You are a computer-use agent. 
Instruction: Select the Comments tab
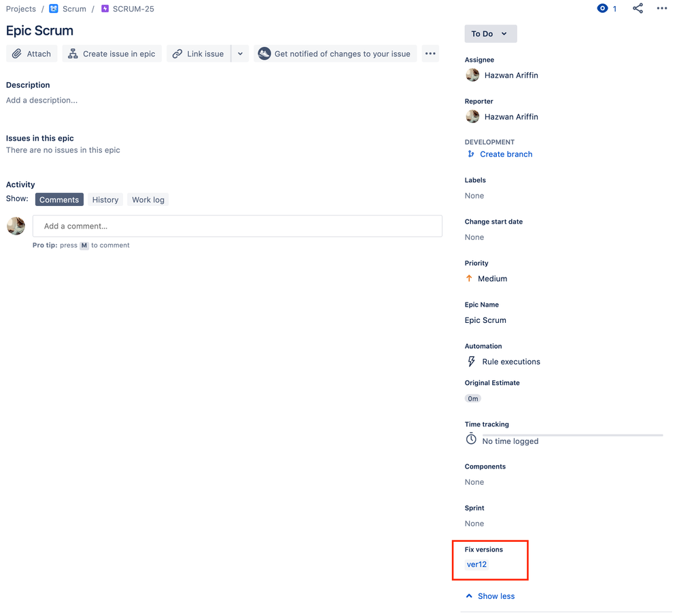click(59, 199)
